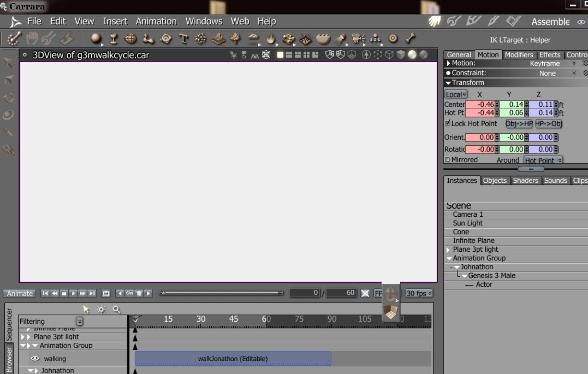Click the plant/tree insert icon

coord(236,39)
